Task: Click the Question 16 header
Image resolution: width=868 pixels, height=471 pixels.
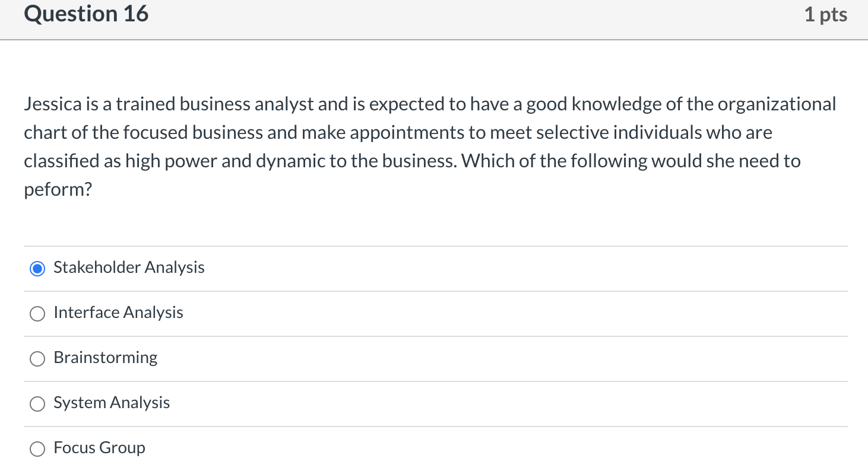Action: point(86,14)
